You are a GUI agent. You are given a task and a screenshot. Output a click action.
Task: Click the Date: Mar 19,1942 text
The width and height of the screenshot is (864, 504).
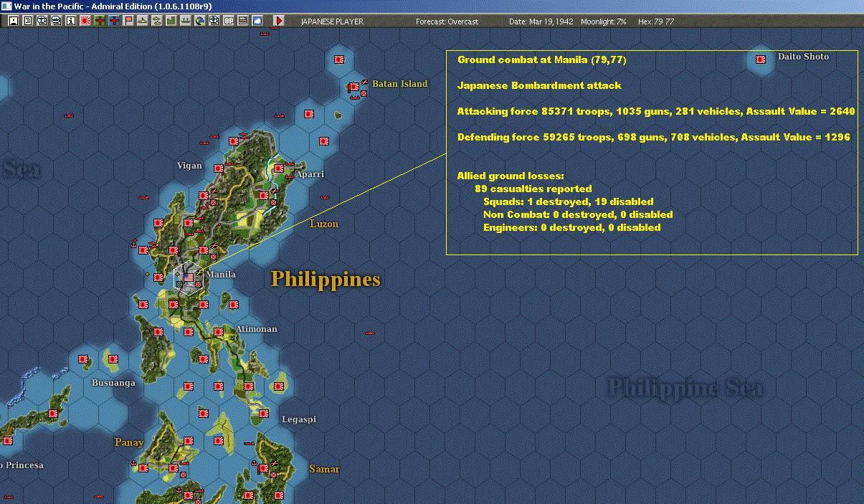pyautogui.click(x=541, y=22)
